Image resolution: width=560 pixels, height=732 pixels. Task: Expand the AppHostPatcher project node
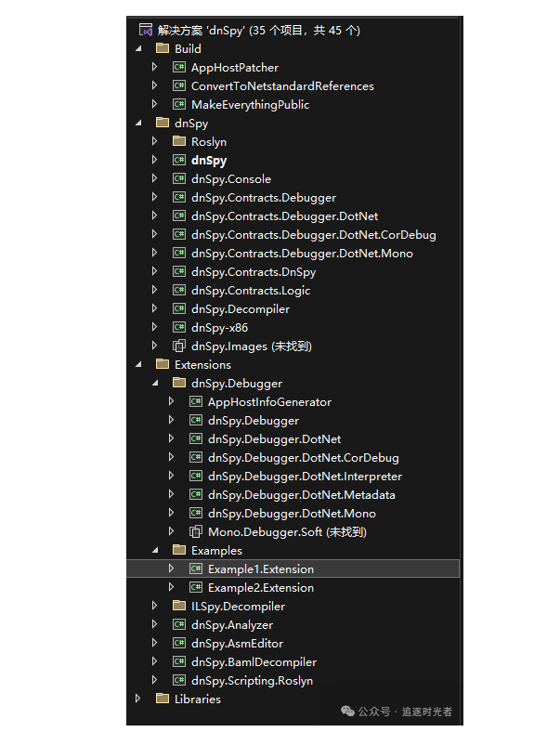pos(154,67)
